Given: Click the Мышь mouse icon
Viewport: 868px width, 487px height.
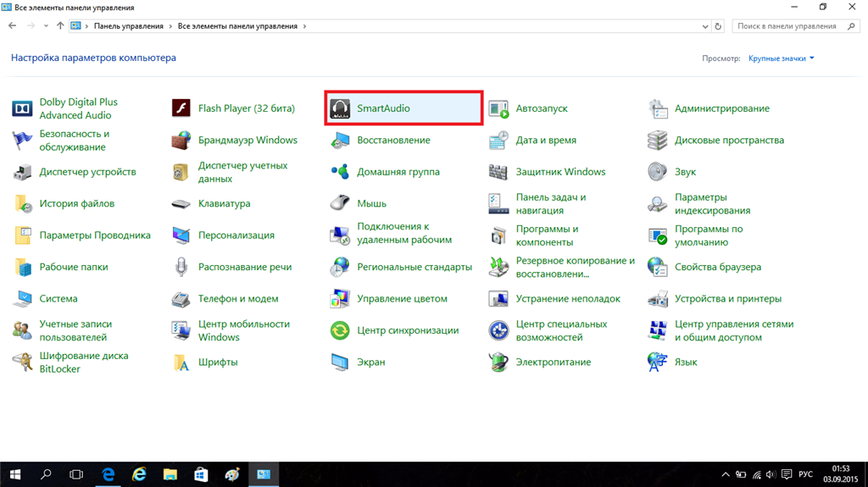Looking at the screenshot, I should pos(340,203).
